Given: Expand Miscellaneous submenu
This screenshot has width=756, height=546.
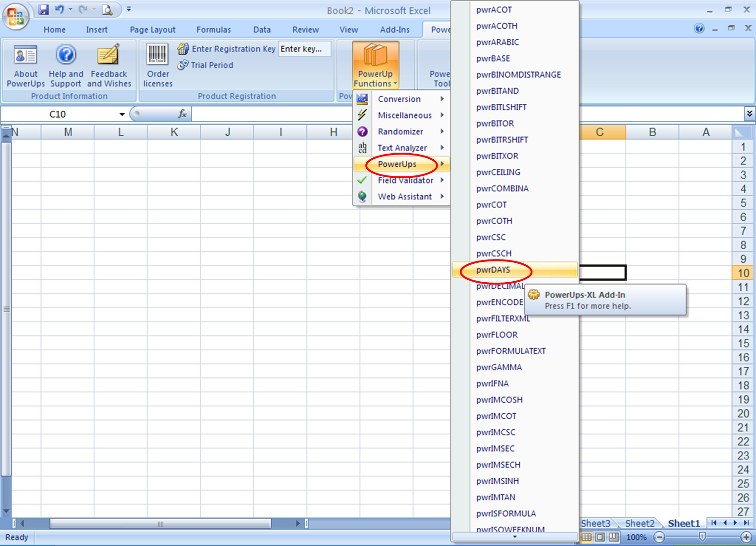Looking at the screenshot, I should tap(401, 115).
